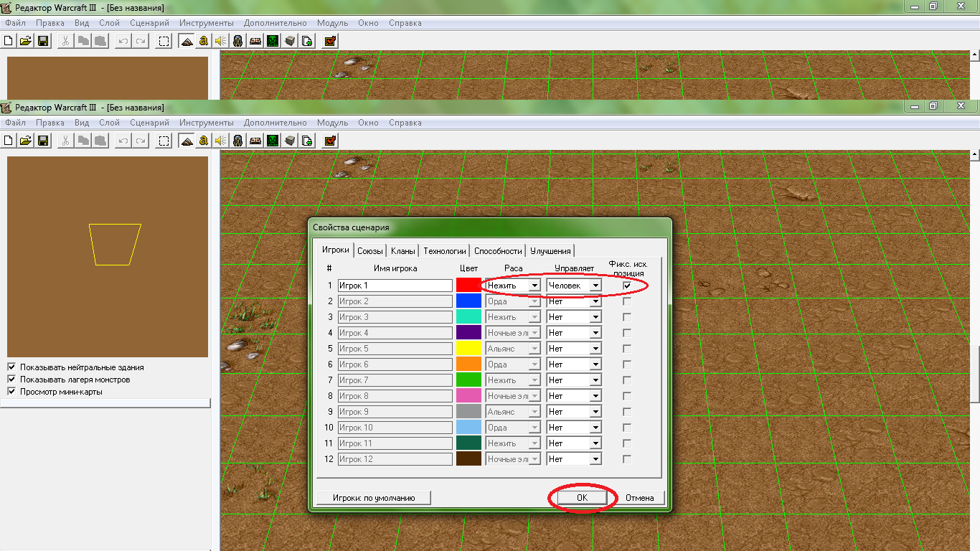The width and height of the screenshot is (980, 551).
Task: Open controller dropdown for Игрок 6
Action: [x=574, y=364]
